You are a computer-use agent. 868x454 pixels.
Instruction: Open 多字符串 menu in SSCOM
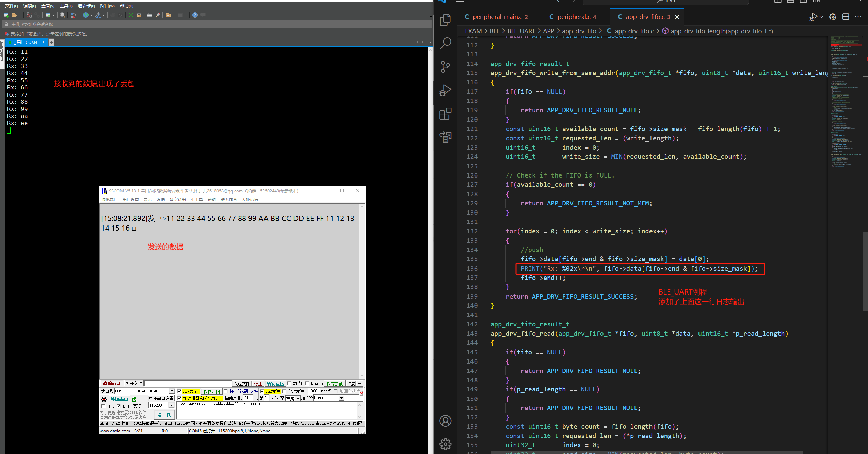click(x=178, y=199)
